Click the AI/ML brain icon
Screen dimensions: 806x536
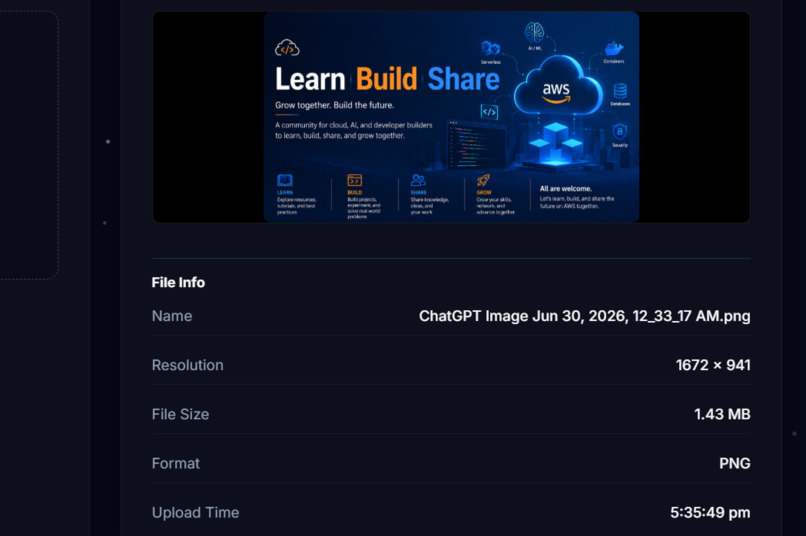click(535, 32)
